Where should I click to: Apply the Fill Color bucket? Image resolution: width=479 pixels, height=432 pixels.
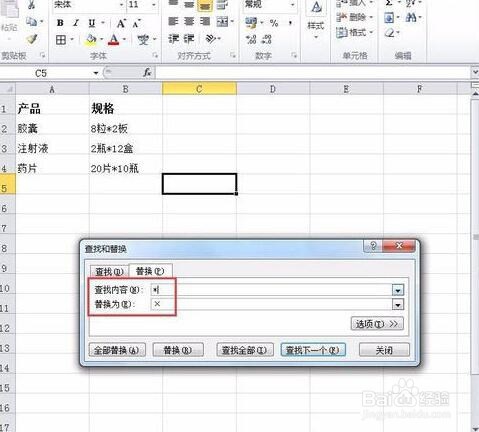coord(91,40)
